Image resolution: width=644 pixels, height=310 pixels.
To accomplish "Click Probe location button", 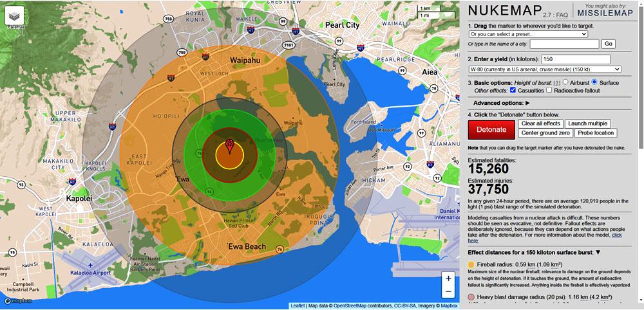I will coord(596,133).
